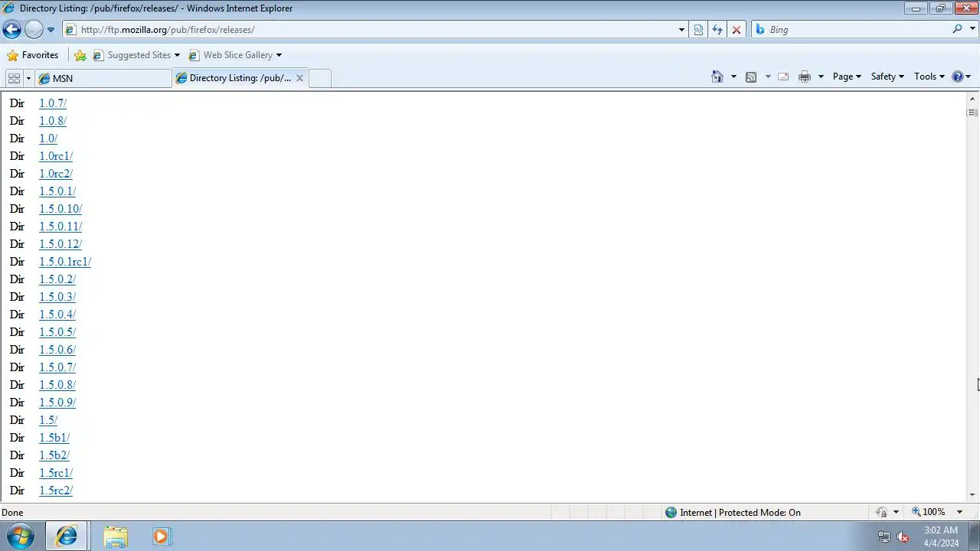The width and height of the screenshot is (980, 551).
Task: Open the search provider dropdown arrow
Action: pos(972,30)
